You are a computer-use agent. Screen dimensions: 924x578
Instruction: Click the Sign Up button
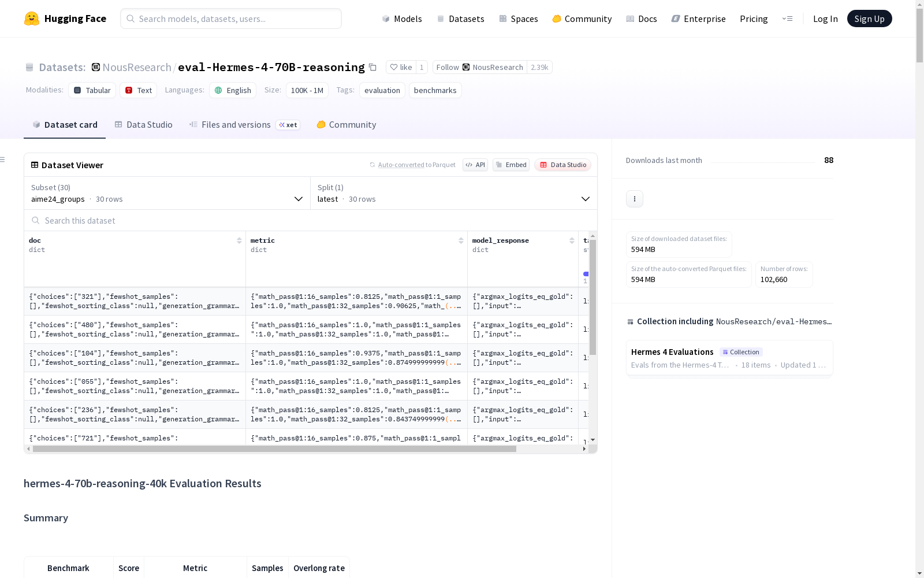coord(870,18)
